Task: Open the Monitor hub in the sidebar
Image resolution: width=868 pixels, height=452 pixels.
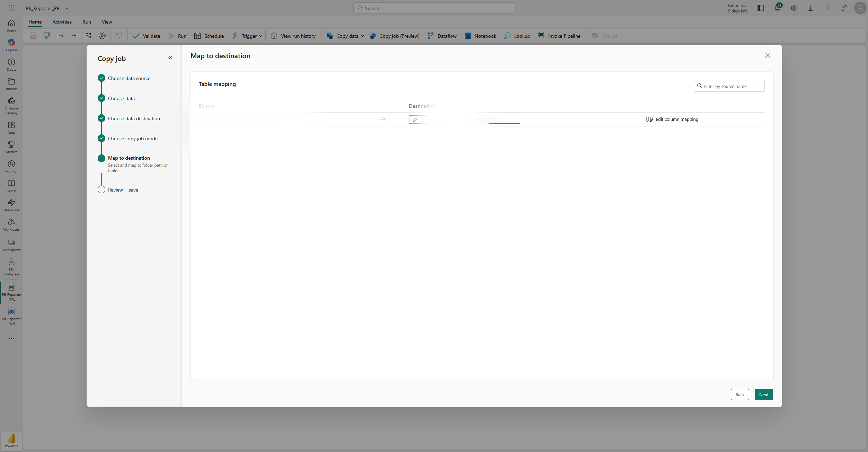Action: pos(11,166)
